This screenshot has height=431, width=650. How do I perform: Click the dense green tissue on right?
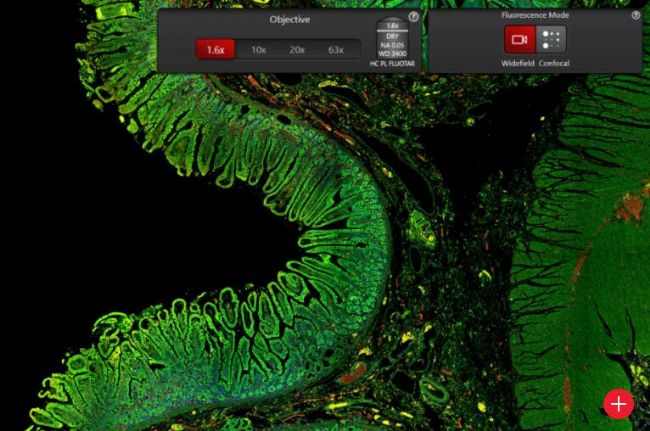[x=590, y=300]
